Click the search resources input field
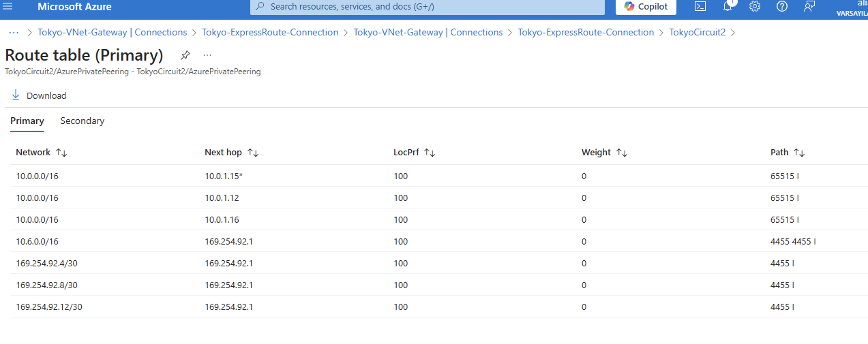 [x=428, y=7]
